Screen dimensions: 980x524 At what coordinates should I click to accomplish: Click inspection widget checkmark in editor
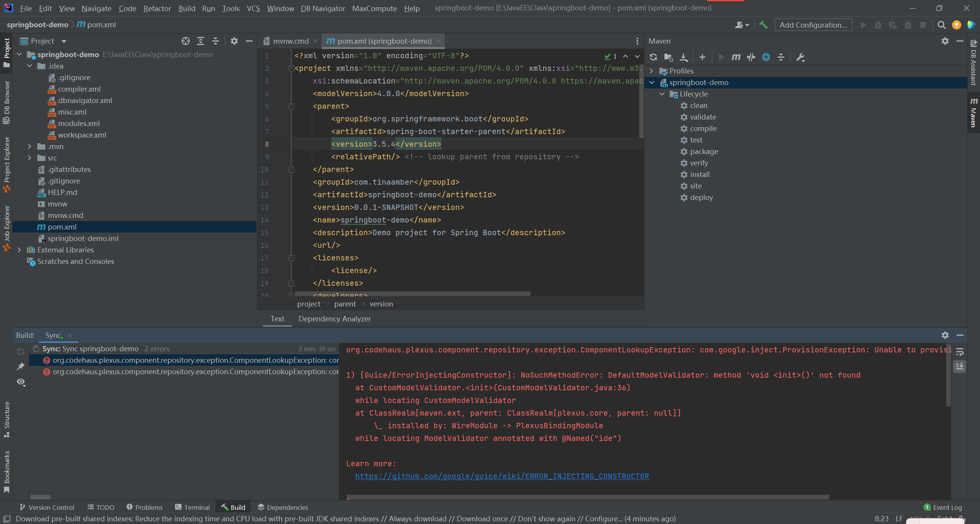pyautogui.click(x=610, y=57)
